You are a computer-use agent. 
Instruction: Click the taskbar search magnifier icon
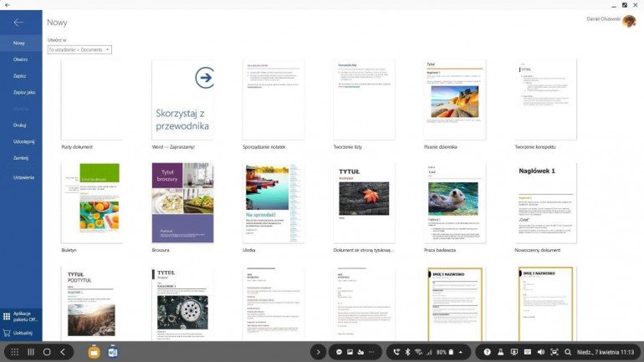568,352
